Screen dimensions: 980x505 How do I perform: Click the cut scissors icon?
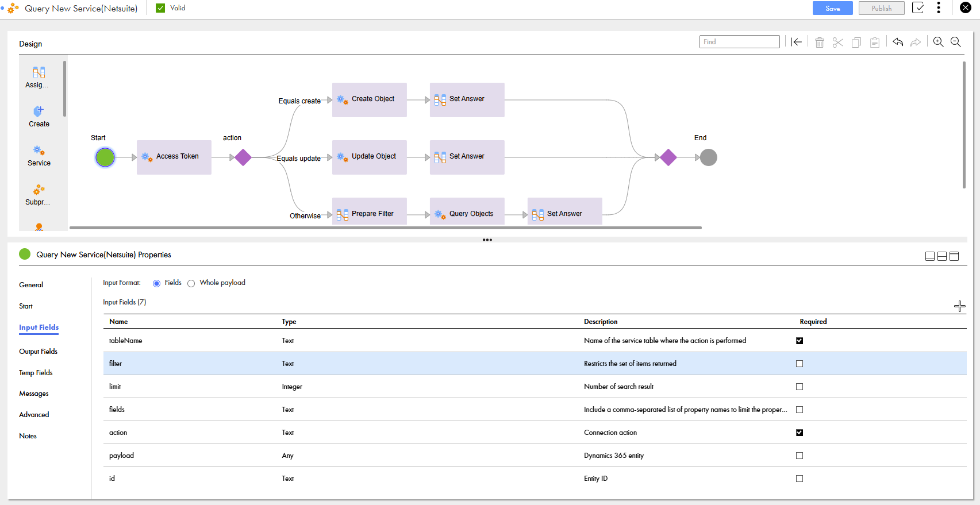point(838,43)
